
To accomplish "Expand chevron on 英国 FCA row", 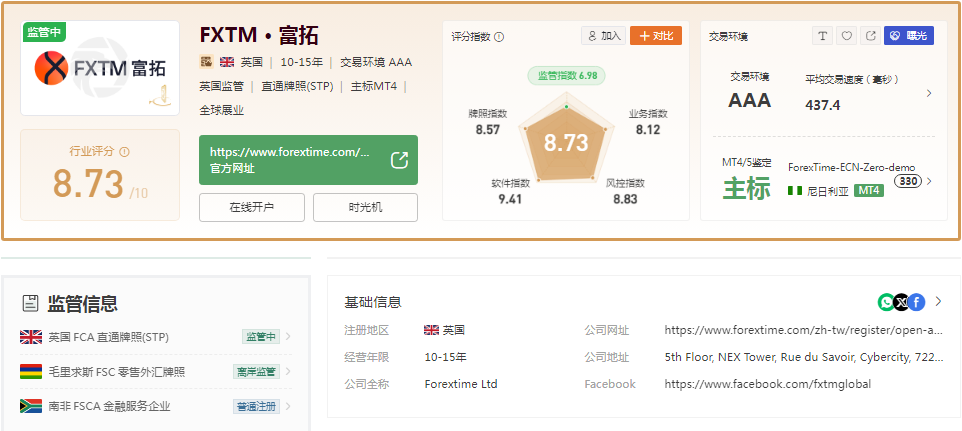I will [x=288, y=337].
